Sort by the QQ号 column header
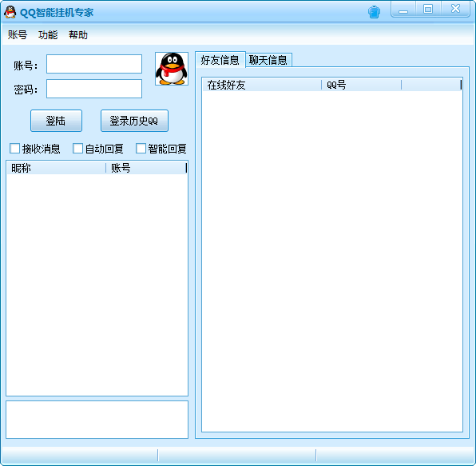This screenshot has width=476, height=466. pyautogui.click(x=361, y=85)
